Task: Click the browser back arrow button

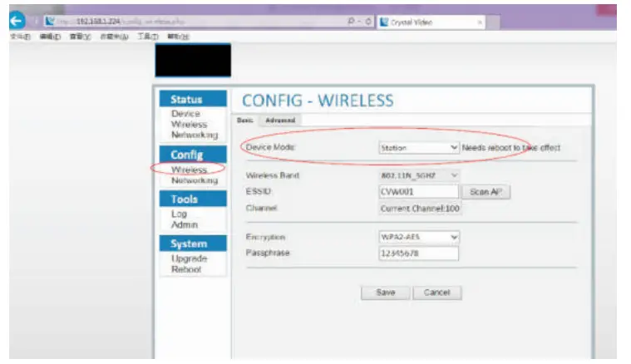Action: click(17, 21)
